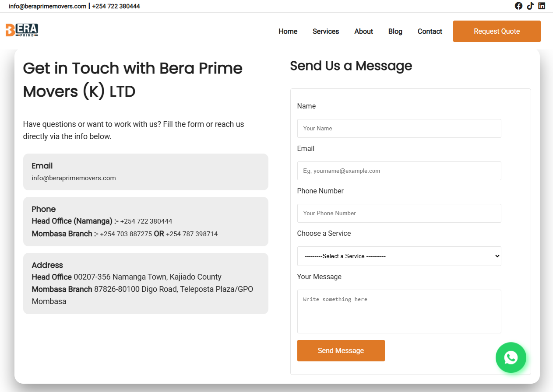Submit with the Send Message button

click(341, 350)
